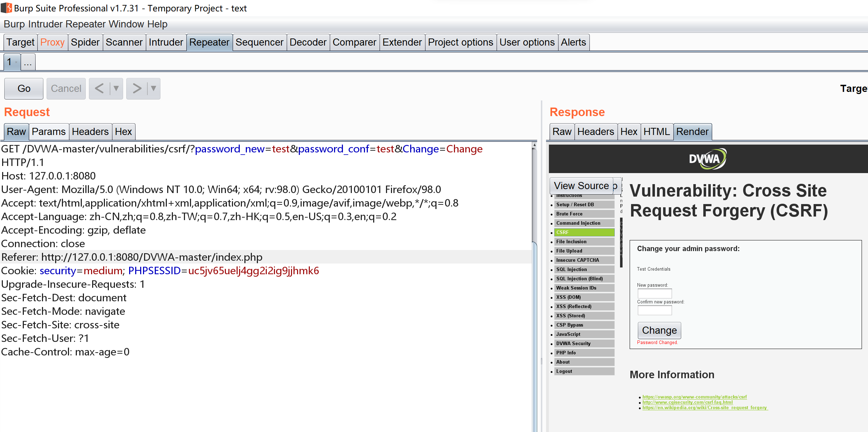
Task: Select the Response Render tab
Action: coord(692,131)
